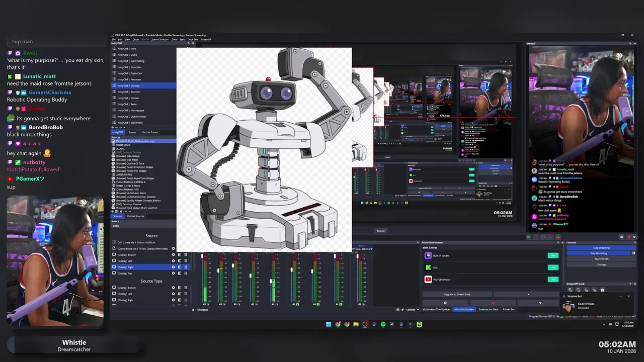Click the filters icon on [Display] Top row
Viewport: 644px width, 362px height.
point(180,273)
